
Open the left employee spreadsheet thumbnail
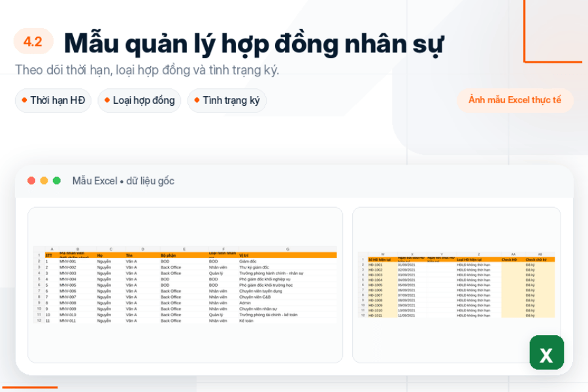point(186,285)
